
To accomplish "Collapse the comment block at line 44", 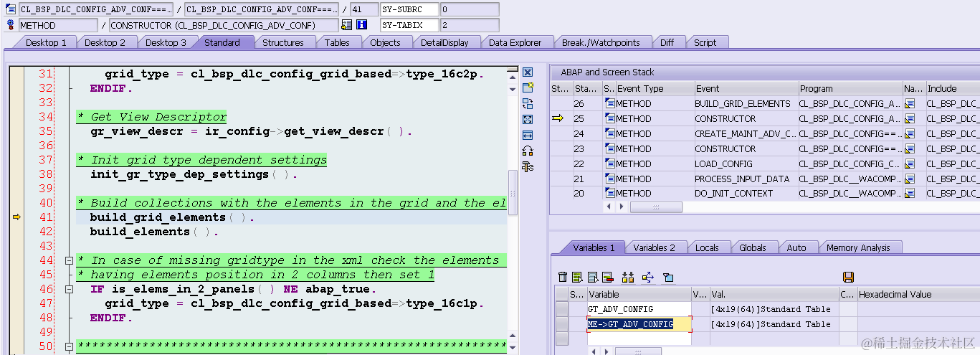I will (69, 260).
